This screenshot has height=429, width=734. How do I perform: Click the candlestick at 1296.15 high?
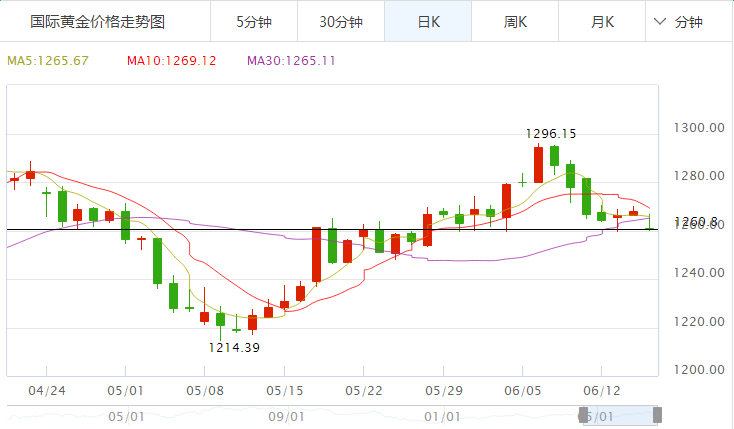pyautogui.click(x=538, y=164)
